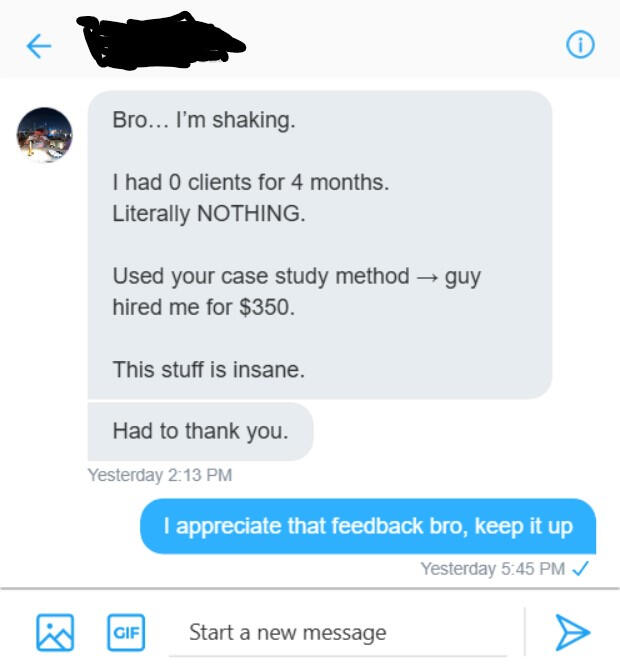
Task: Click the "Literally NOTHING." text line
Action: [209, 214]
